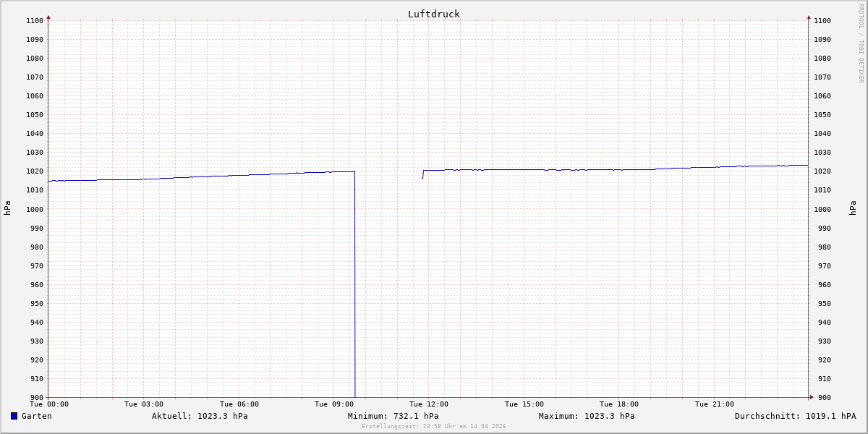Click the vertical pressure drop line after 09:00
Screen dimensions: 868x434
coord(355,289)
